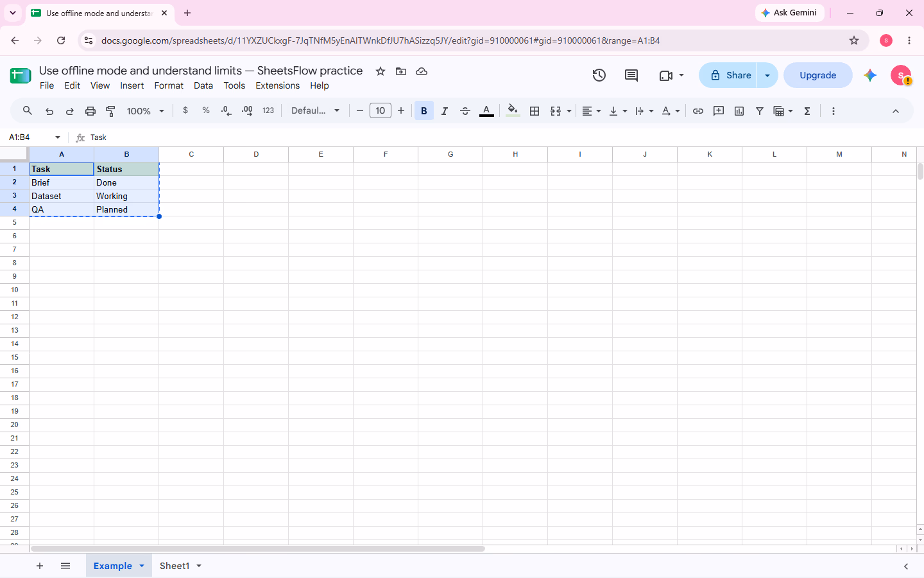
Task: Open the Insert menu
Action: pos(132,85)
